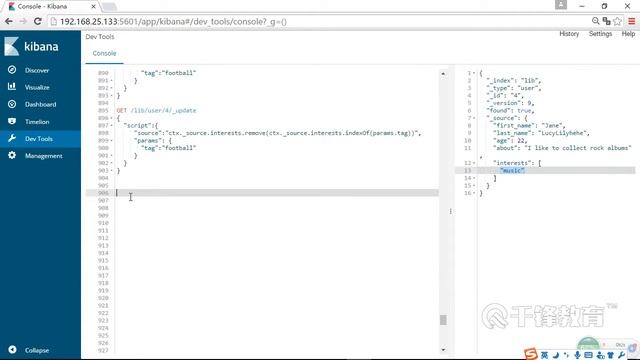Screen dimensions: 640x360
Task: Collapse the params block at editor line 899
Action: [111, 140]
